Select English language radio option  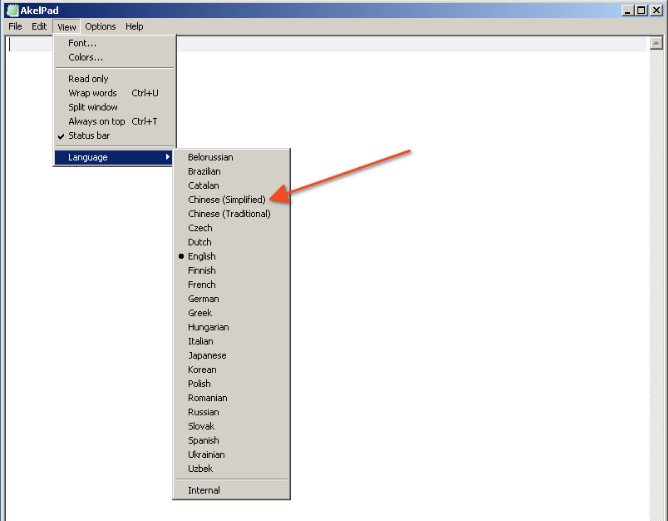201,257
